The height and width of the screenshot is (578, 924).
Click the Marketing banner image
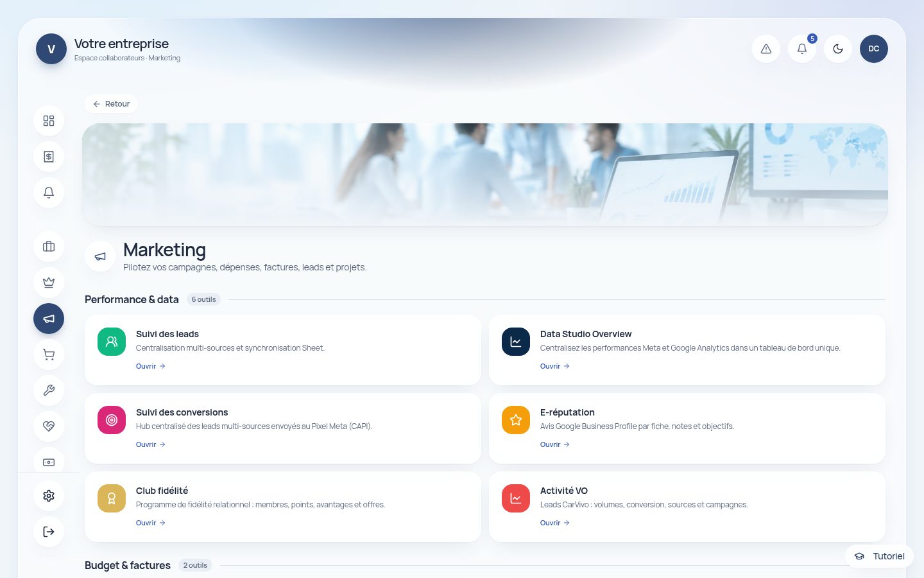click(x=485, y=175)
